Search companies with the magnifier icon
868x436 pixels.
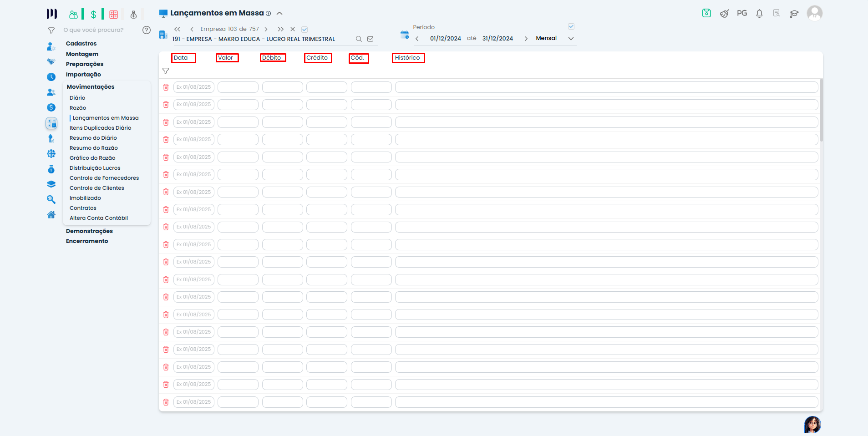[x=359, y=39]
